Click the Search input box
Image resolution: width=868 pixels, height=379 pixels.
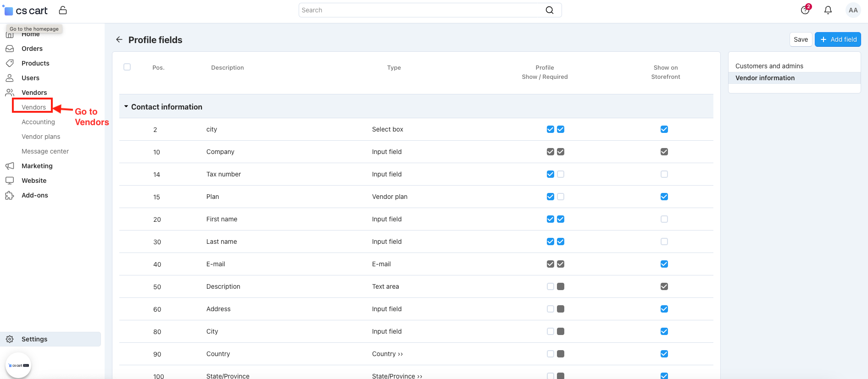click(430, 10)
